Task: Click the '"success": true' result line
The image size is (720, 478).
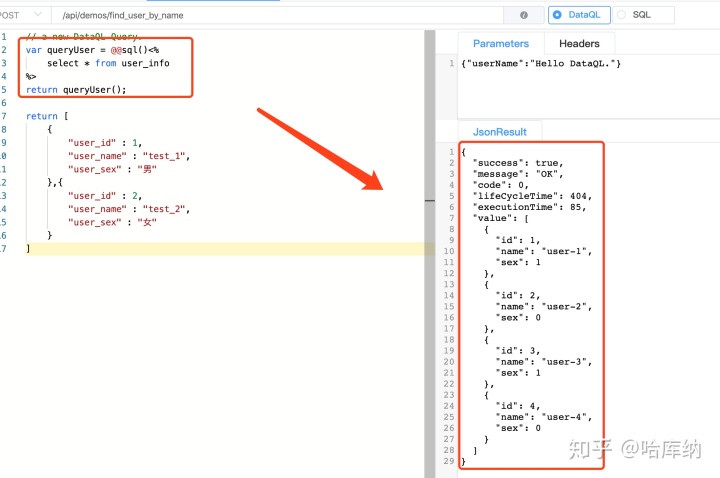Action: click(518, 163)
